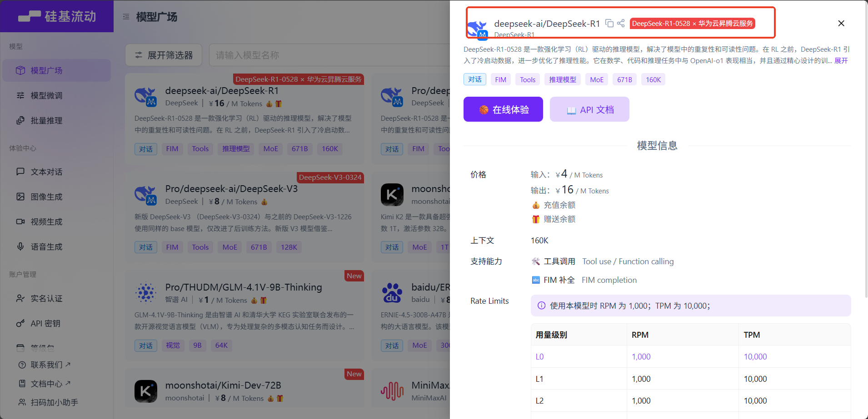The width and height of the screenshot is (868, 419).
Task: Copy the deepseek-ai/DeepSeek-R1 model name
Action: (x=610, y=23)
